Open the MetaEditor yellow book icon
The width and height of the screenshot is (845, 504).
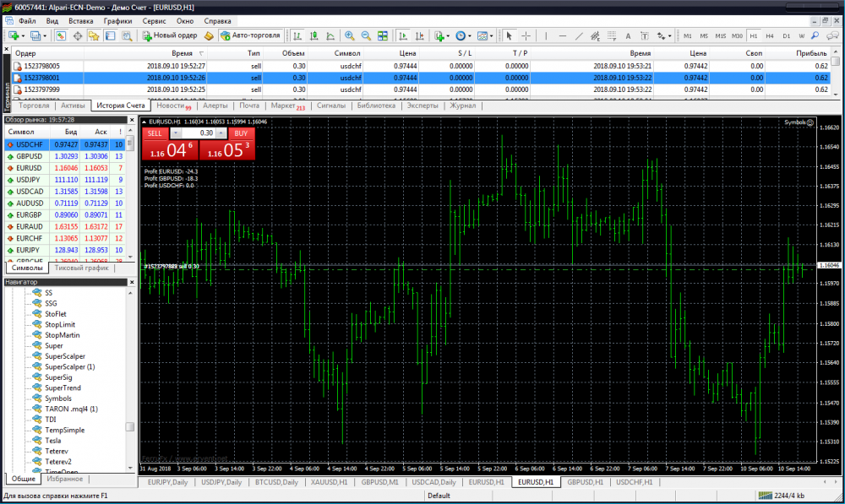(209, 35)
